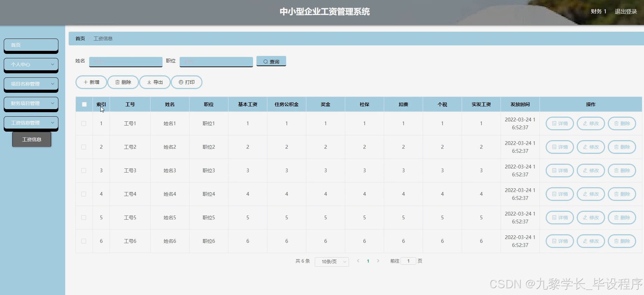Expand the 个人中心 sidebar menu
Screen dimensions: 644x295
pos(31,64)
